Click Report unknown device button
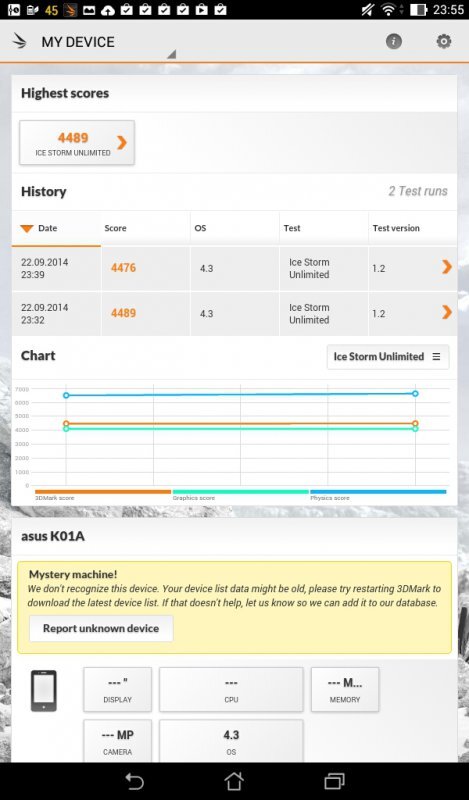The image size is (469, 800). click(101, 629)
